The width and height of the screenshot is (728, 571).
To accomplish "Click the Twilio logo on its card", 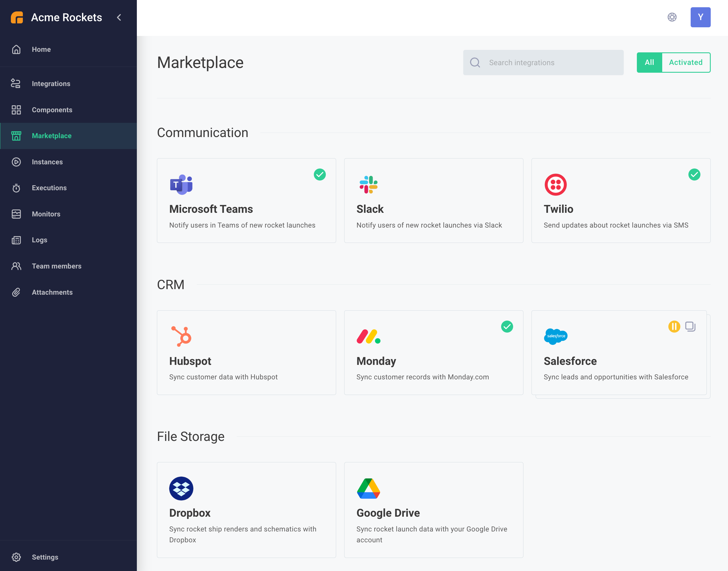I will click(556, 185).
